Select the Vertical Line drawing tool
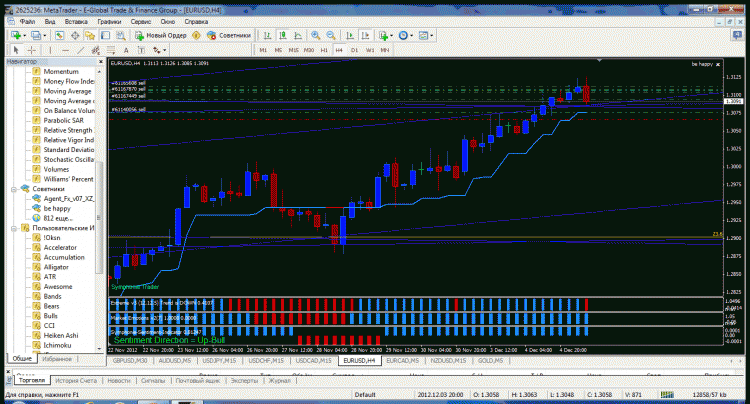The height and width of the screenshot is (404, 750). [50, 50]
